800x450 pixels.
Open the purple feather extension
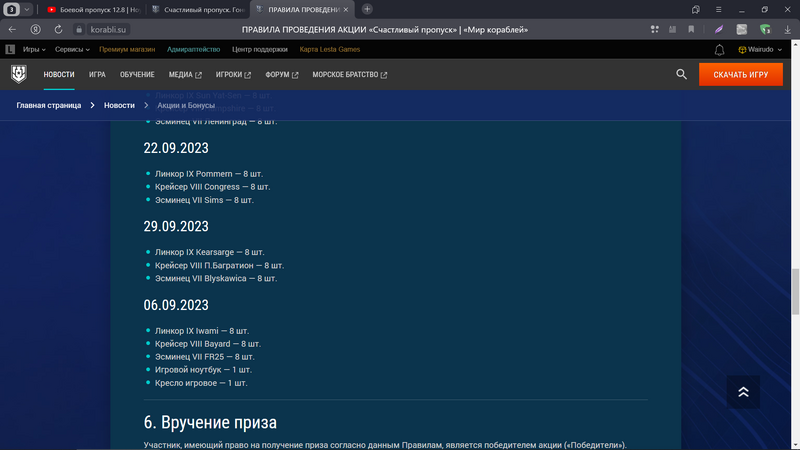point(719,30)
